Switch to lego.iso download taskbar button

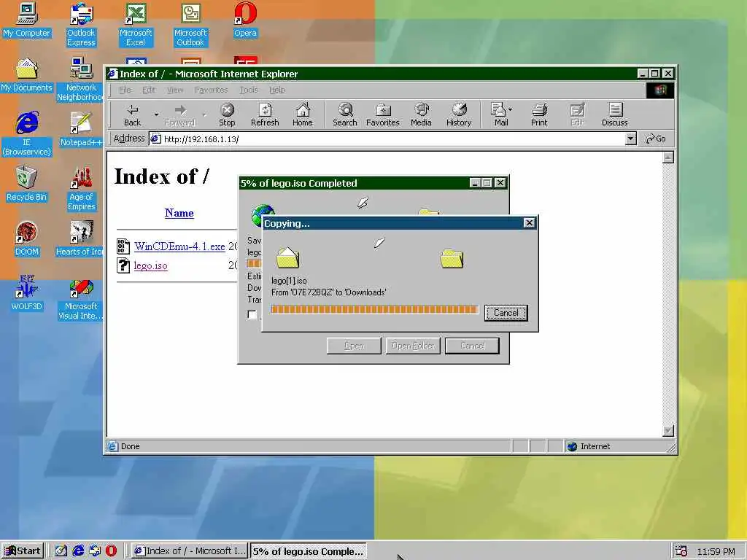click(309, 551)
